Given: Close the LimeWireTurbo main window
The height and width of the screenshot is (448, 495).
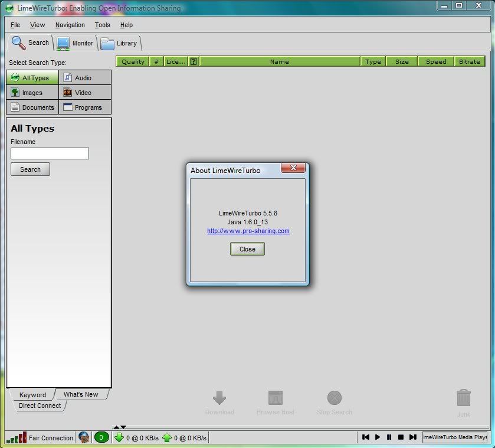Looking at the screenshot, I should pyautogui.click(x=479, y=6).
